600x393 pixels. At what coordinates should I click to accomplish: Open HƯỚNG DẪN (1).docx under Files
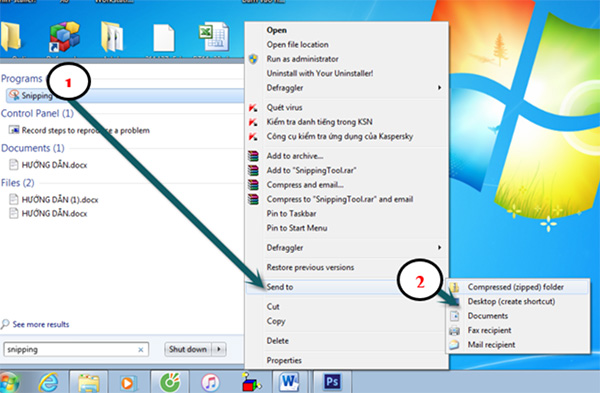pyautogui.click(x=60, y=199)
